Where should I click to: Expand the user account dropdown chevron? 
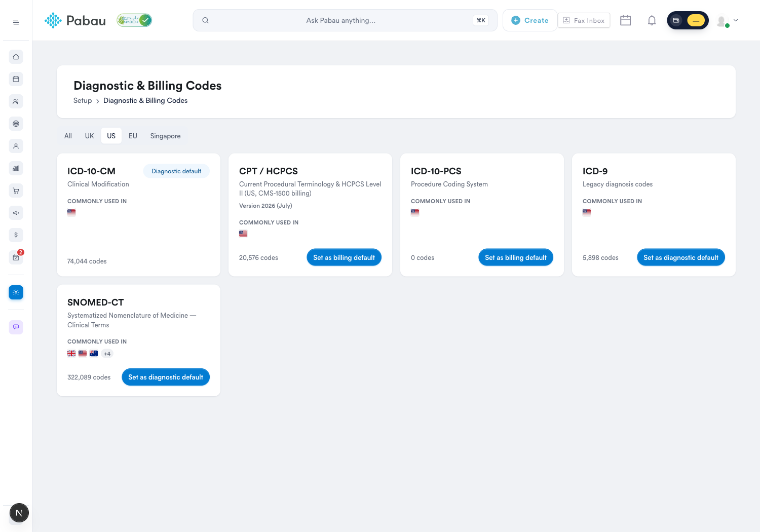click(x=736, y=20)
